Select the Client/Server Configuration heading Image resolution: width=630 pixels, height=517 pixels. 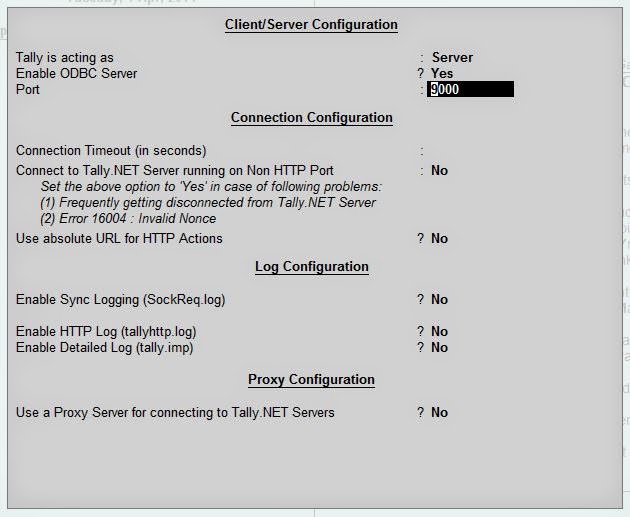pos(311,25)
